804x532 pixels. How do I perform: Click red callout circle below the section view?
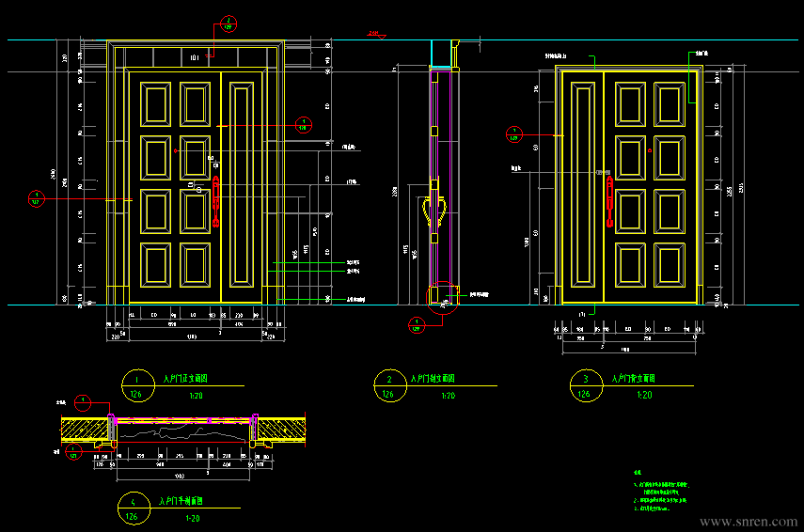point(417,325)
